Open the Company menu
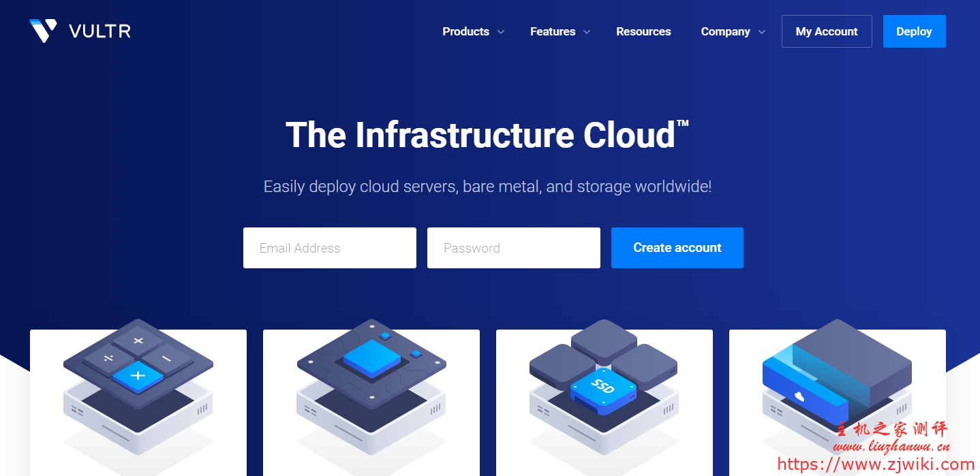Screen dimensions: 980x476 (725, 31)
